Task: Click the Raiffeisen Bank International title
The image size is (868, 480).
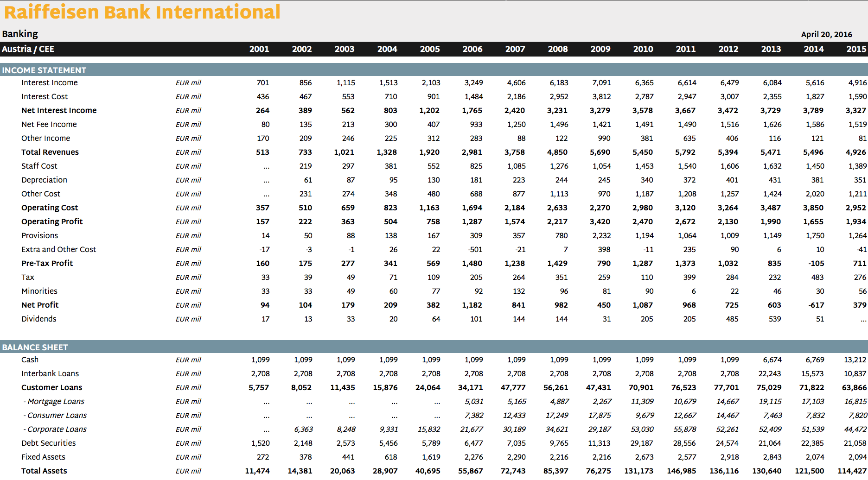Action: tap(142, 12)
